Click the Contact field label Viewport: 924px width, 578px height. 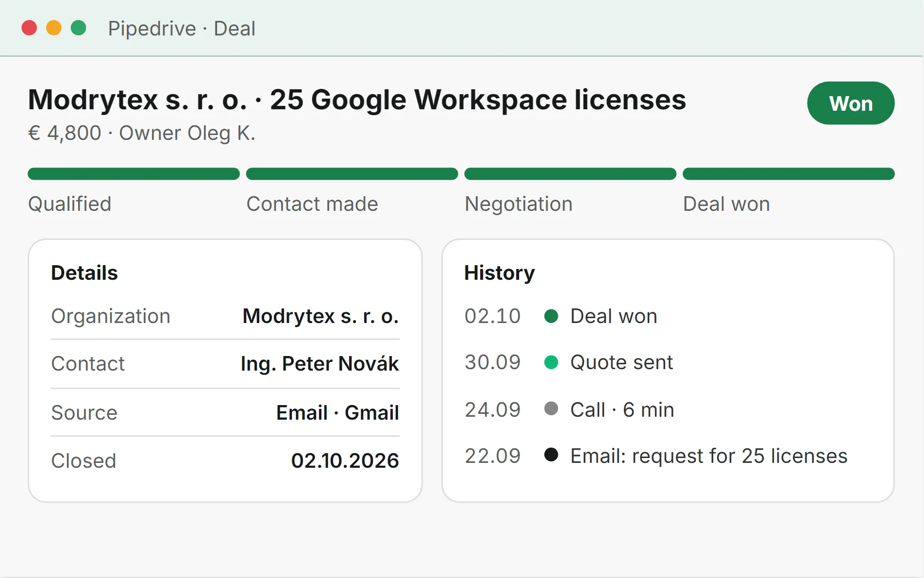88,364
